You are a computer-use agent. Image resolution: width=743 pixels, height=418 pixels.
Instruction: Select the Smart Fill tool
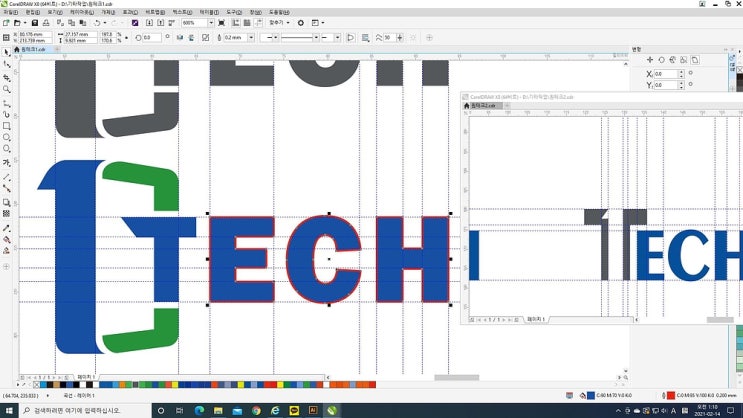[x=6, y=251]
